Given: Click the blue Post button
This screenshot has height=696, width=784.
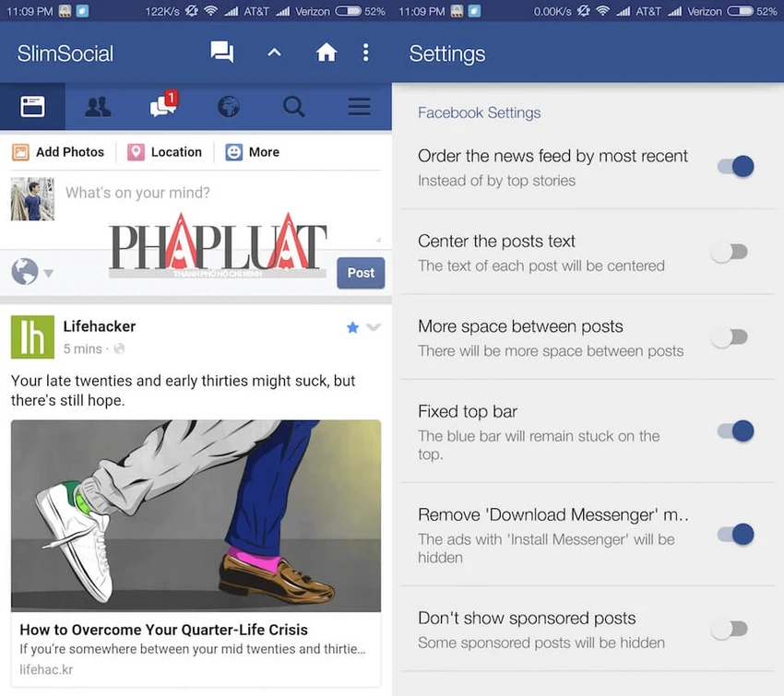Looking at the screenshot, I should 361,273.
